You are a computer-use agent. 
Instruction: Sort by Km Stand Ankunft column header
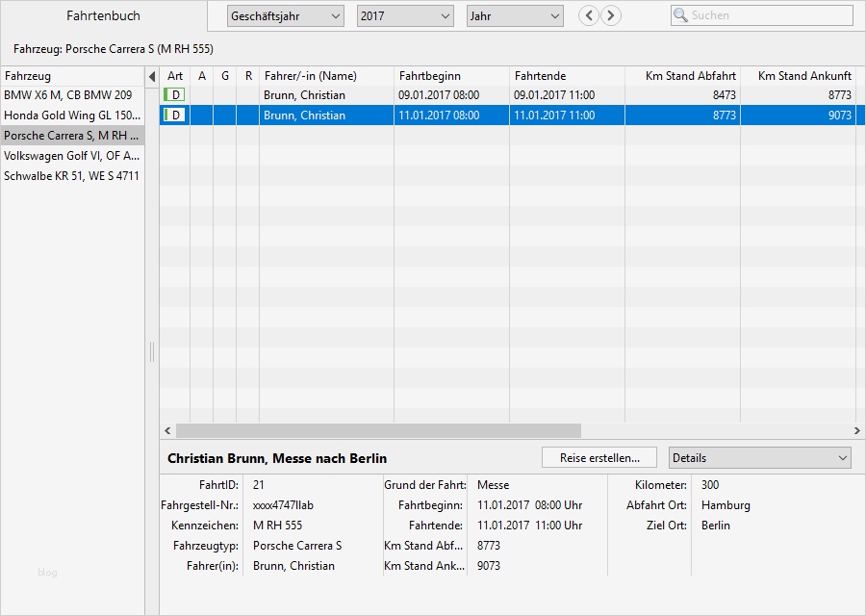(798, 76)
